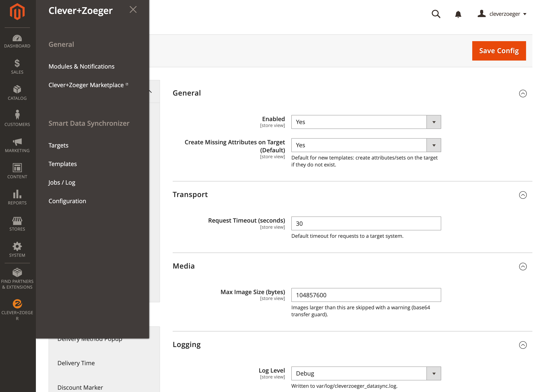Open the Content menu
The width and height of the screenshot is (540, 392).
tap(17, 171)
